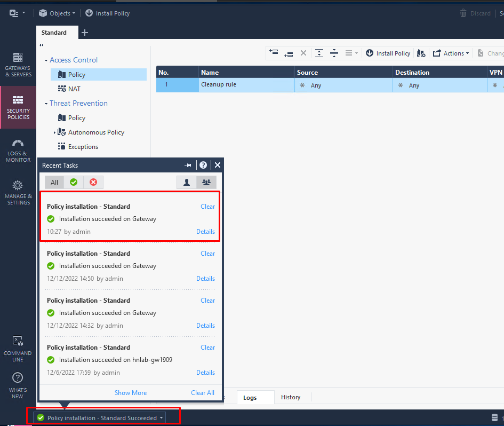Collapse all rule sections via toolbar icon
The image size is (504, 426).
334,53
